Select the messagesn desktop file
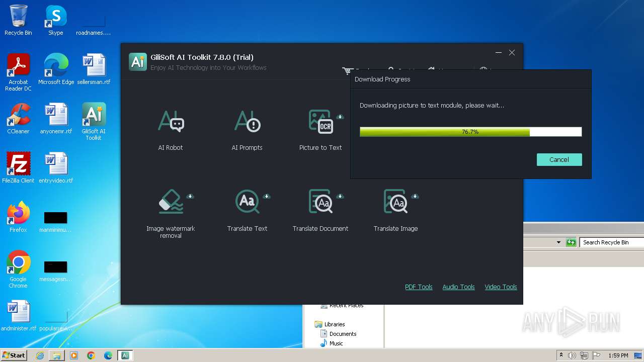The height and width of the screenshot is (362, 644). coord(55,271)
